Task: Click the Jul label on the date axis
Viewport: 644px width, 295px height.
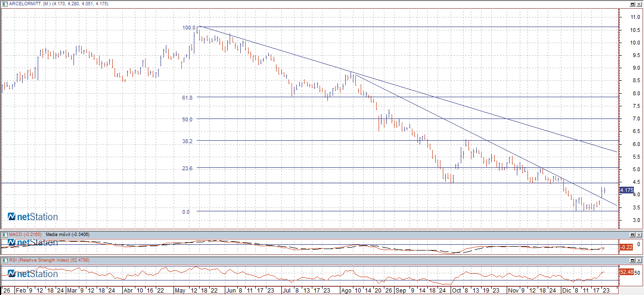Action: point(286,291)
